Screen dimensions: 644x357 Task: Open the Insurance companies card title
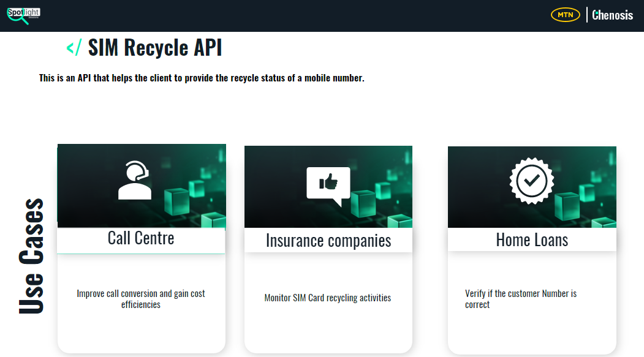coord(328,241)
